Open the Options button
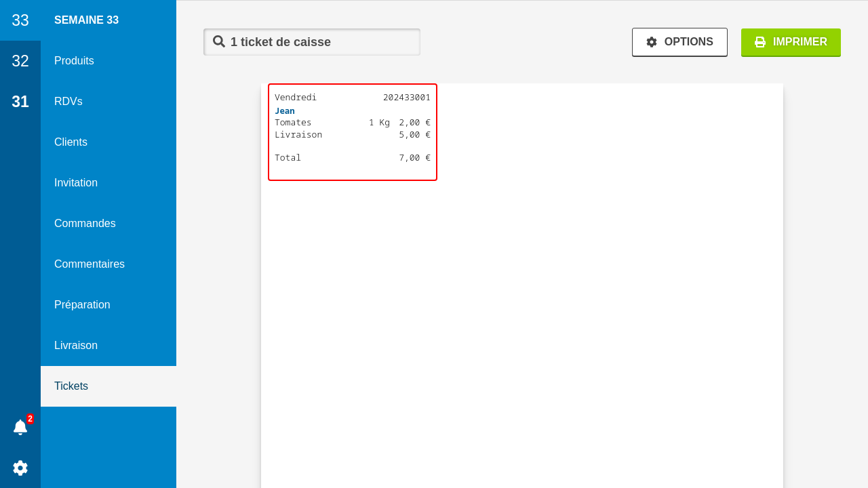 pyautogui.click(x=679, y=42)
